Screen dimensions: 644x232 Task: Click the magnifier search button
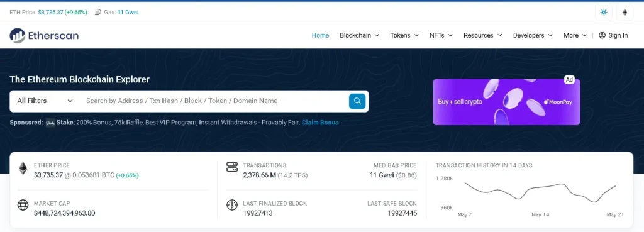pos(357,101)
